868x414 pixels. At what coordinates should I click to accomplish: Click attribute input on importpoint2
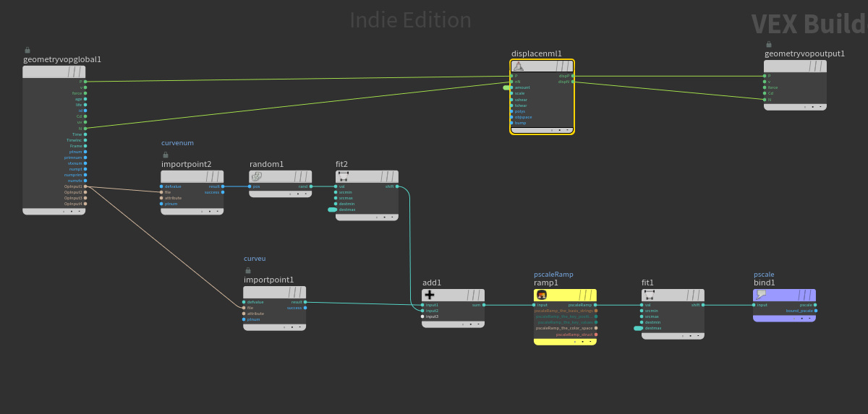click(x=161, y=198)
